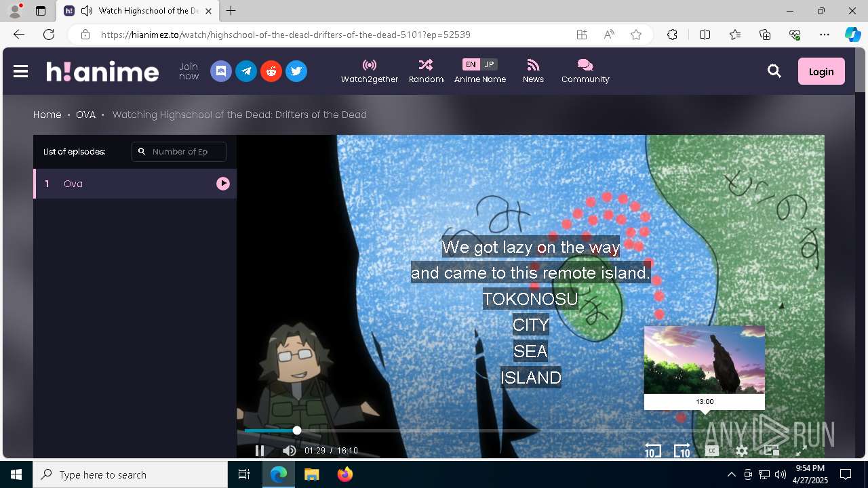Enable picture-in-picture mode
This screenshot has height=488, width=868.
772,451
